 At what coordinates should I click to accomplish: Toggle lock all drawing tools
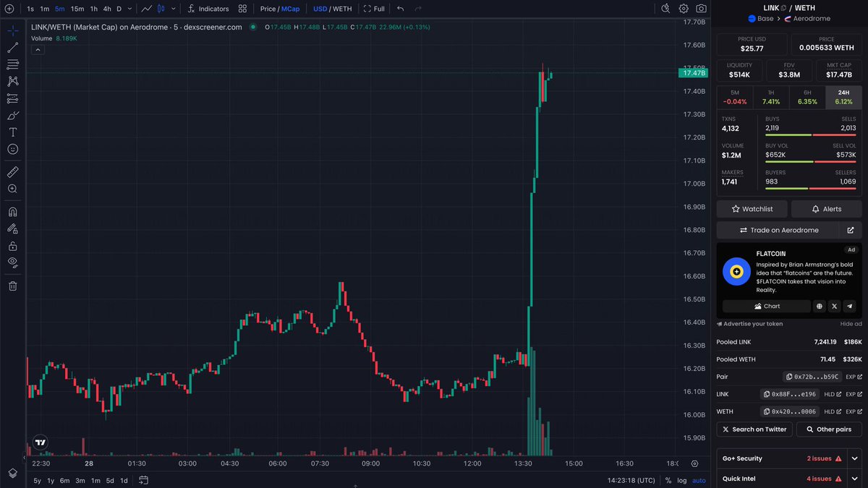pos(12,246)
